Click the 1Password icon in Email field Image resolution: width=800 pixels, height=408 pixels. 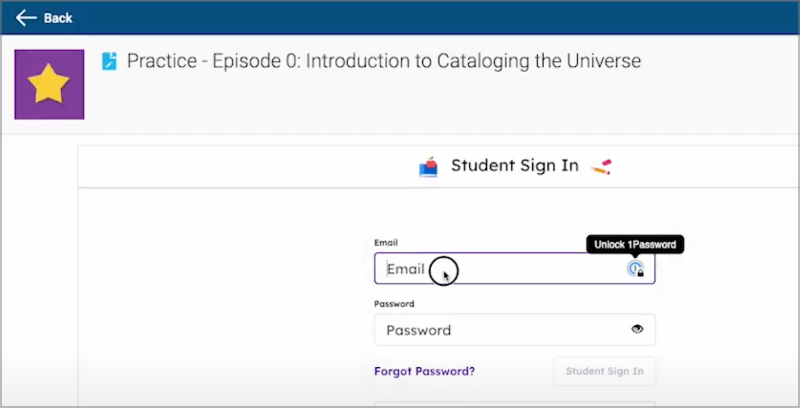pos(634,269)
